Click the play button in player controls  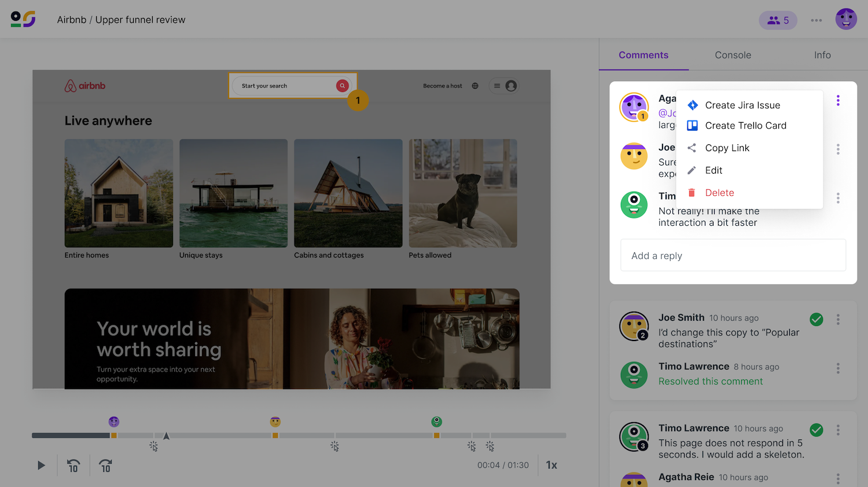(41, 465)
